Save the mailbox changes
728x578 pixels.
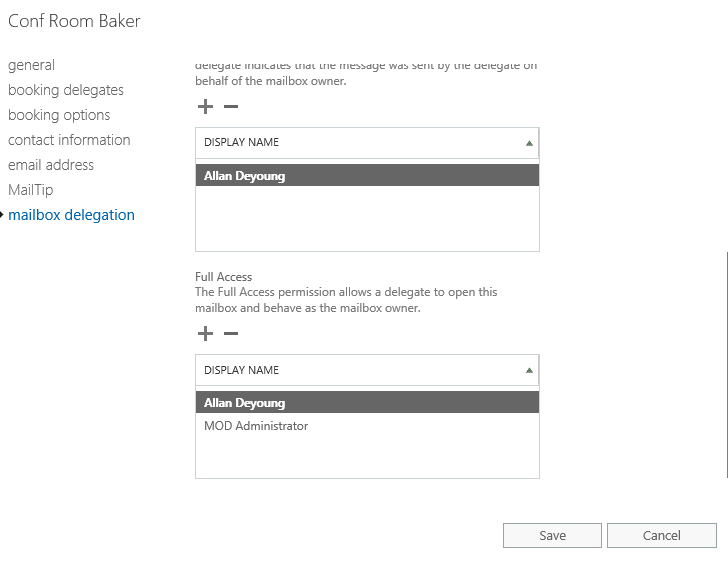click(x=552, y=535)
